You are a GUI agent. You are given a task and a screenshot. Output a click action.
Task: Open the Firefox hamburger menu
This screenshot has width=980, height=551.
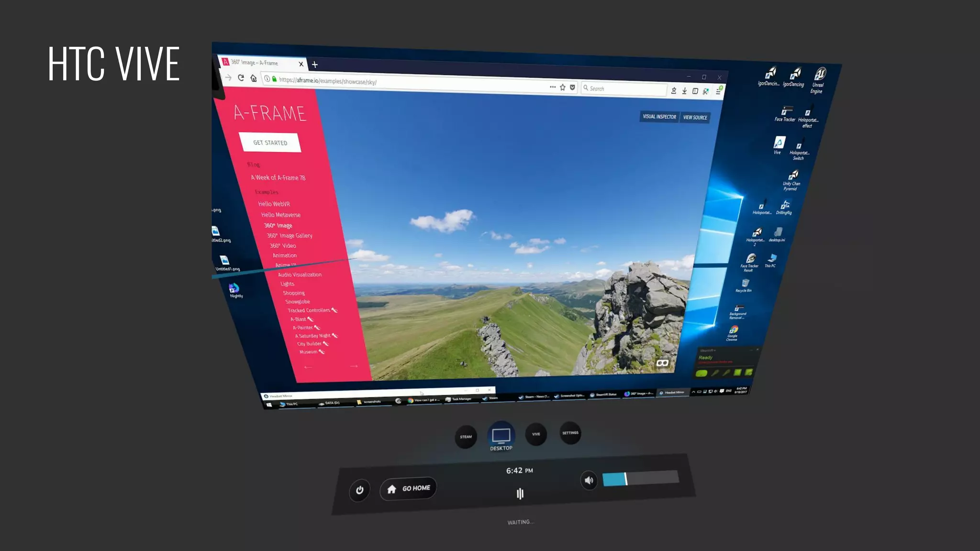pyautogui.click(x=718, y=91)
